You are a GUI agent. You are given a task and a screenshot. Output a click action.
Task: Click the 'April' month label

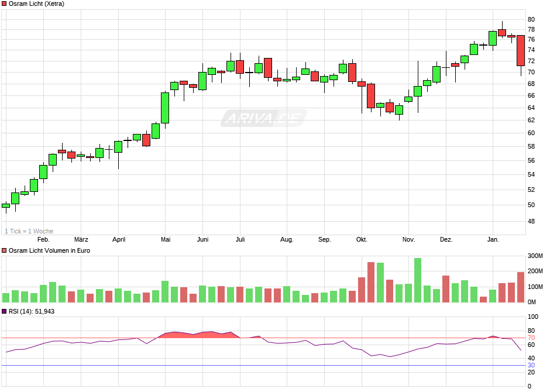[119, 239]
